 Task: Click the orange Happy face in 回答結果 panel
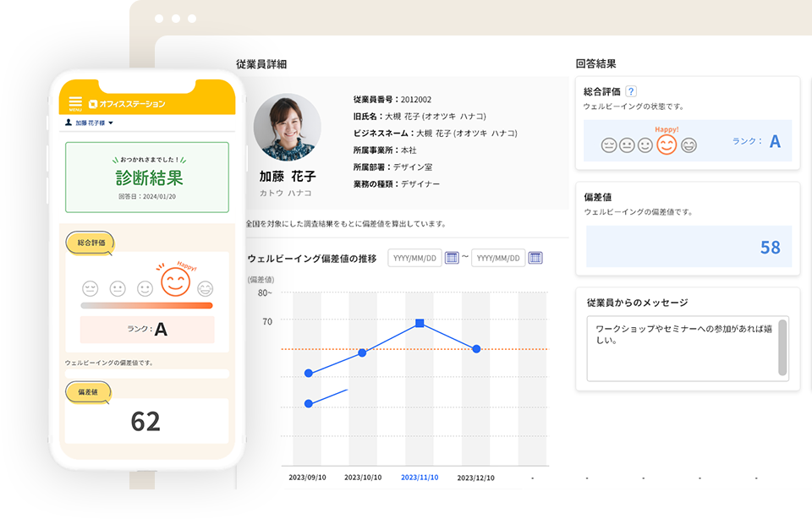667,145
